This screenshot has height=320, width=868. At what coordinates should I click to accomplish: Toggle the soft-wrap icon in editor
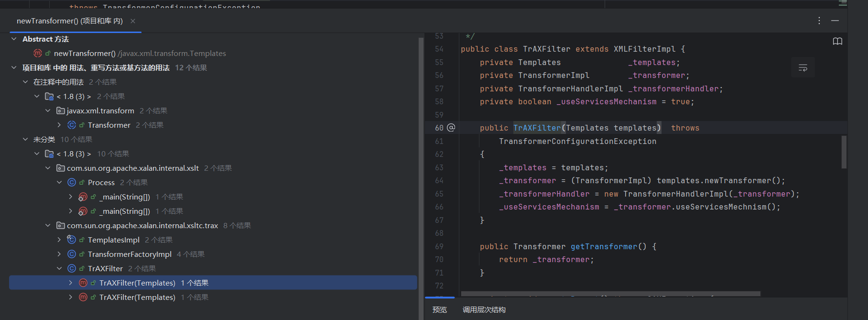pos(803,68)
